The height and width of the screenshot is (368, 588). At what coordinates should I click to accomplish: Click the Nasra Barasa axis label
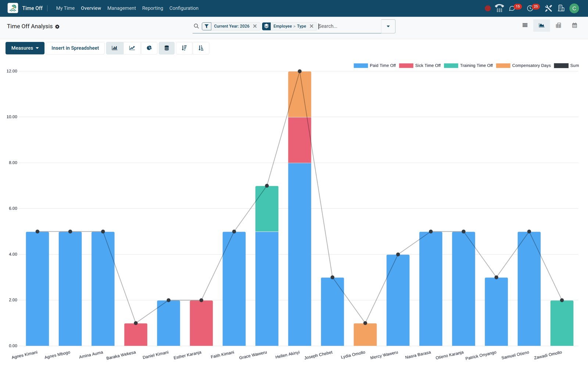[x=418, y=355]
